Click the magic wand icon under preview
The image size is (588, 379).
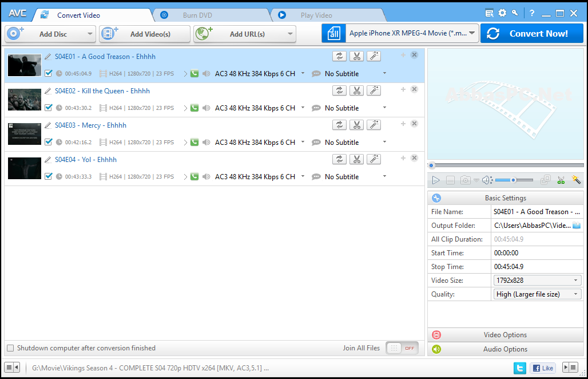pyautogui.click(x=576, y=180)
